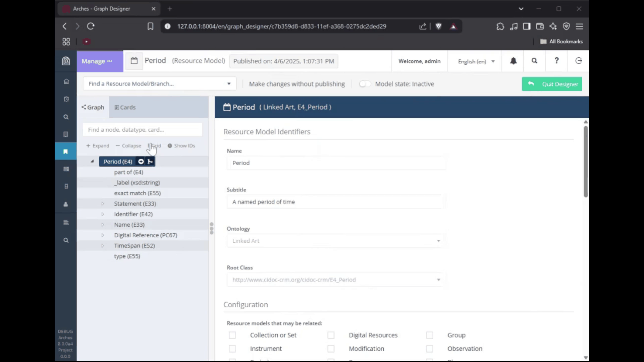Viewport: 644px width, 362px height.
Task: Open Find a Resource Model/Branch dropdown
Action: (x=160, y=84)
